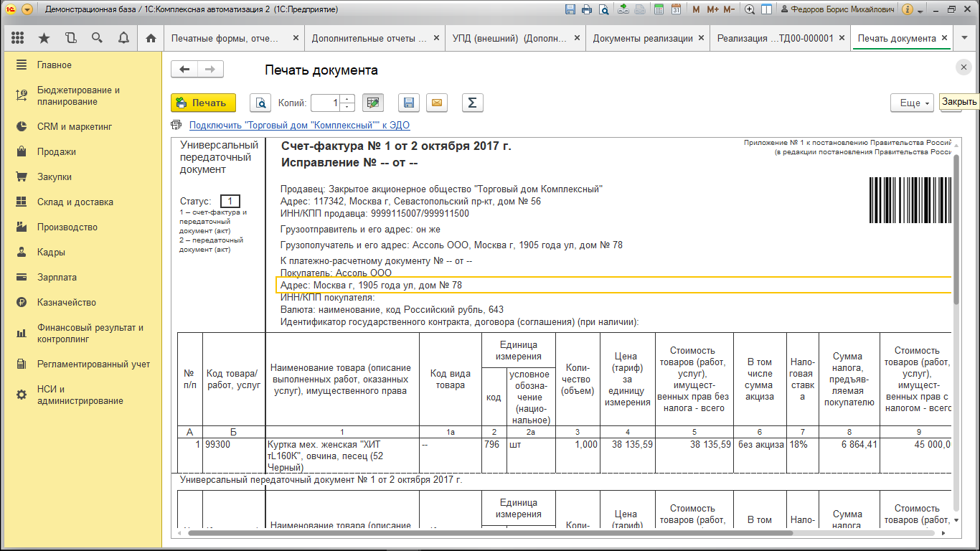Open Бюджетирование и планирование section
This screenshot has height=551, width=980.
tap(83, 95)
